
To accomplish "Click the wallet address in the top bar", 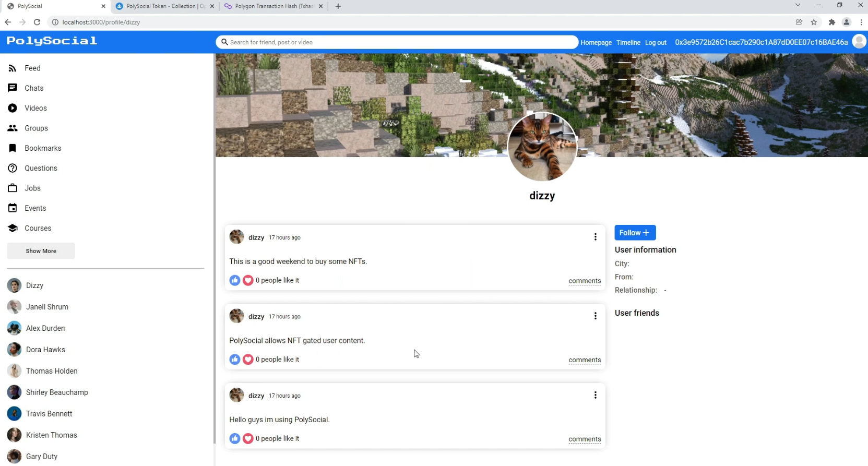I will tap(761, 42).
